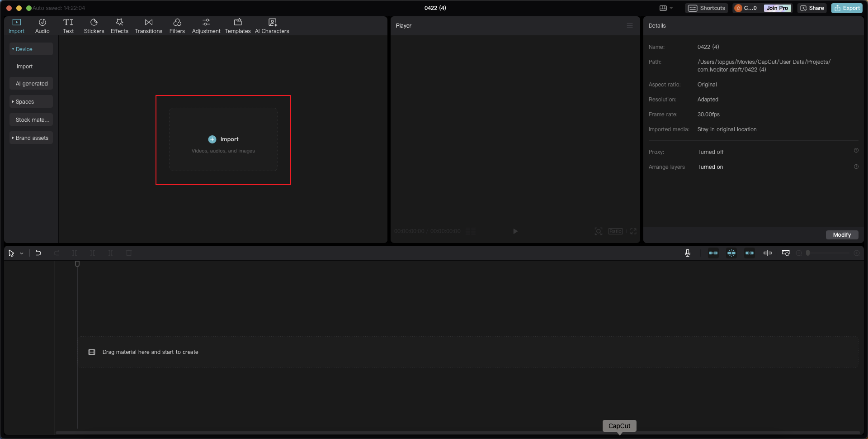This screenshot has width=868, height=439.
Task: Click the plus Import button for videos, audios, images
Action: coord(223,139)
